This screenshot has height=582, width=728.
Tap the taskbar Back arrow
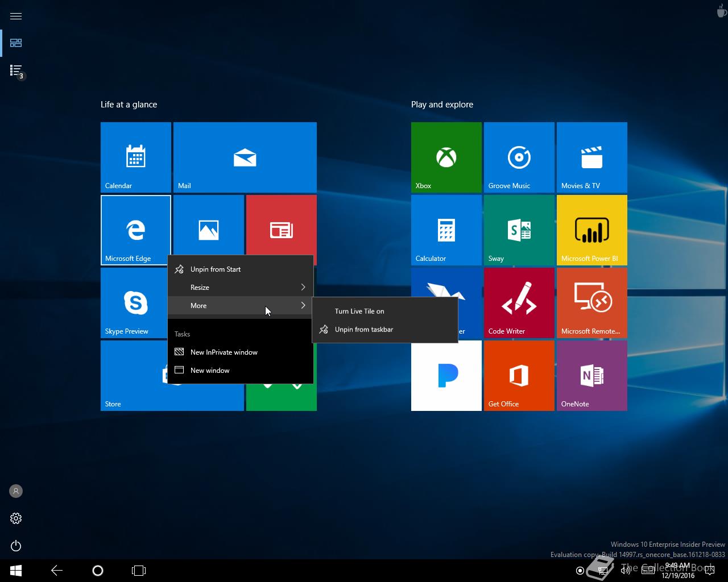[x=57, y=571]
